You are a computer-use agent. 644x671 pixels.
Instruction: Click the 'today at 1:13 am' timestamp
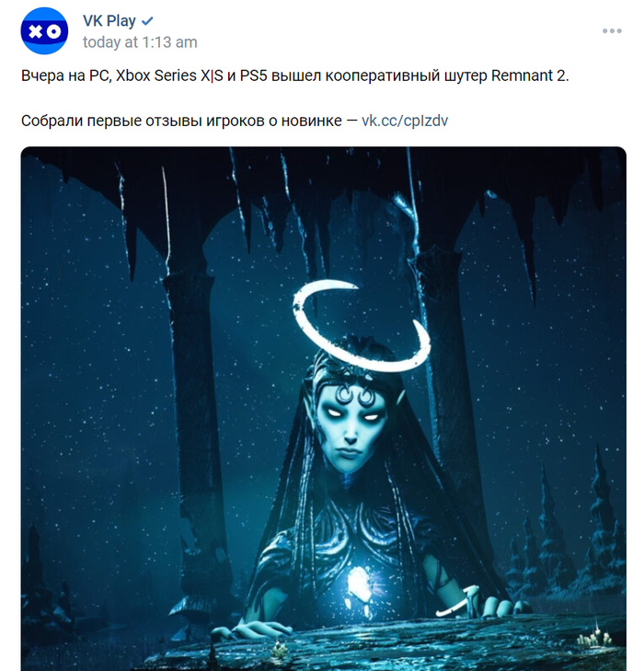tap(140, 42)
